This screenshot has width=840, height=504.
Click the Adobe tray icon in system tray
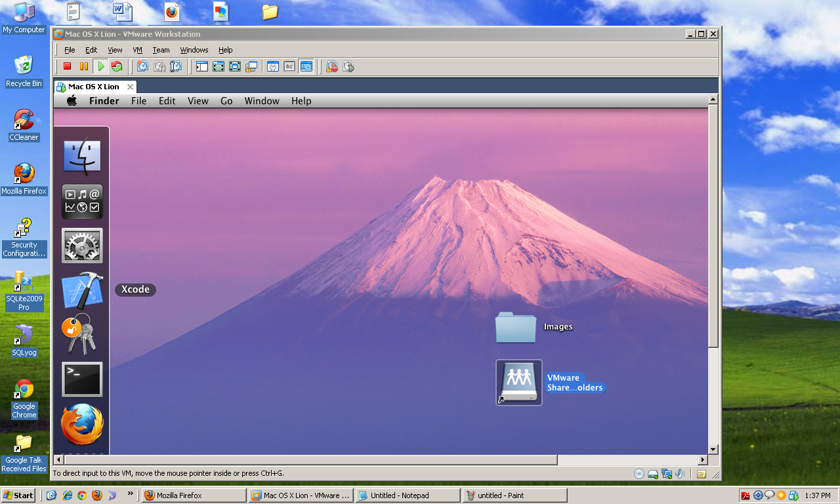(x=745, y=495)
